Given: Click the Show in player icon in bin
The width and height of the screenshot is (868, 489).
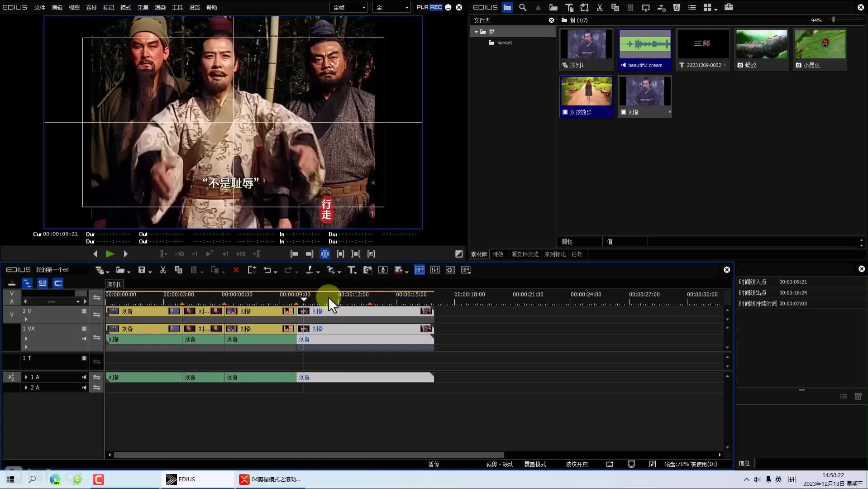Looking at the screenshot, I should (646, 7).
